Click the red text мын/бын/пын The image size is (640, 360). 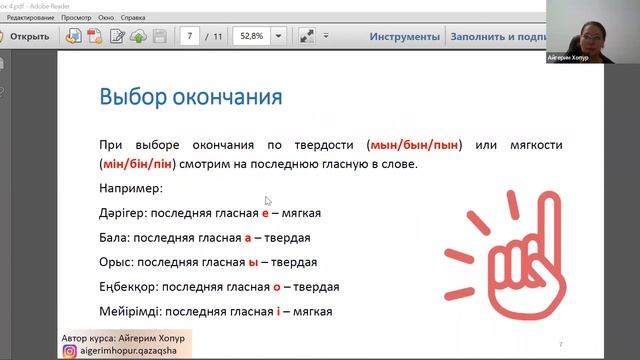[414, 145]
